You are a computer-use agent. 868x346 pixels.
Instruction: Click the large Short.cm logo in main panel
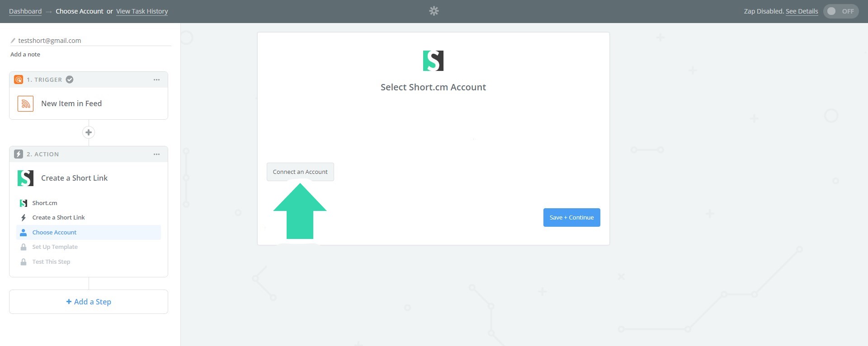433,61
